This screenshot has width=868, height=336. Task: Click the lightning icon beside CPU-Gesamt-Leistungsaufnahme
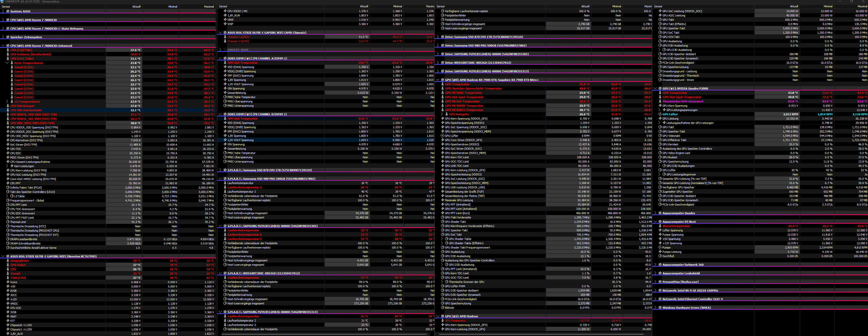pyautogui.click(x=8, y=162)
